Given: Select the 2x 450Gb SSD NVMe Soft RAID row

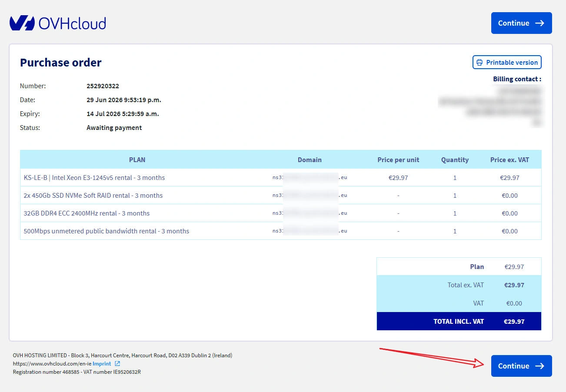Looking at the screenshot, I should click(x=281, y=196).
